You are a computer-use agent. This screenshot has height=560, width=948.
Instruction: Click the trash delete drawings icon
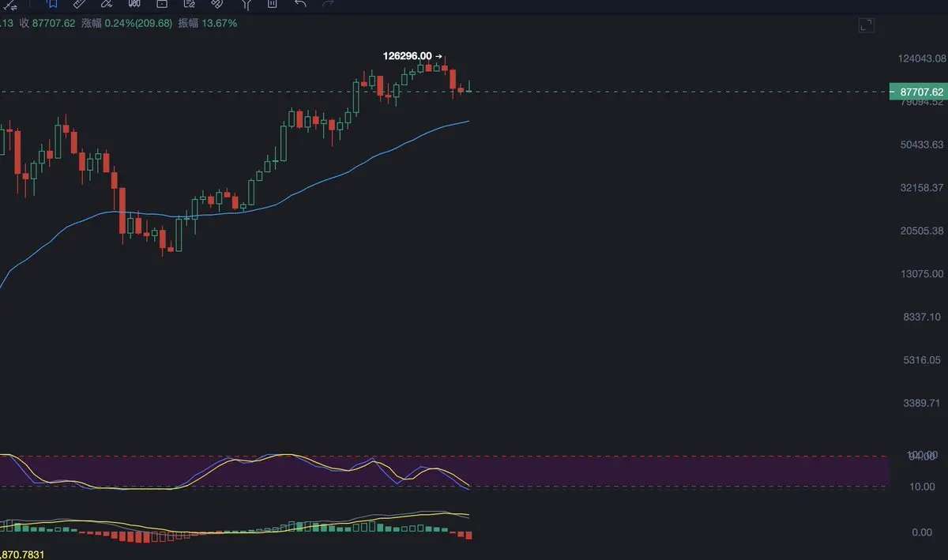coord(273,4)
